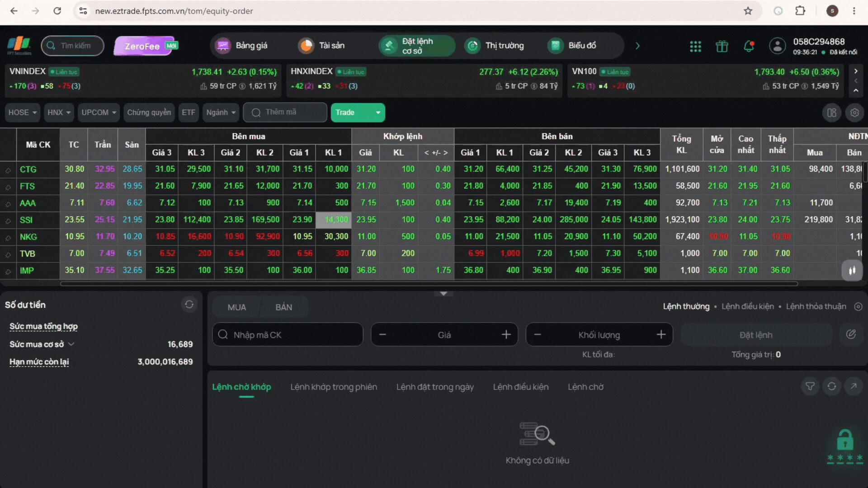This screenshot has height=488, width=868.
Task: Click the price table horizontal scrollbar
Action: pyautogui.click(x=429, y=284)
